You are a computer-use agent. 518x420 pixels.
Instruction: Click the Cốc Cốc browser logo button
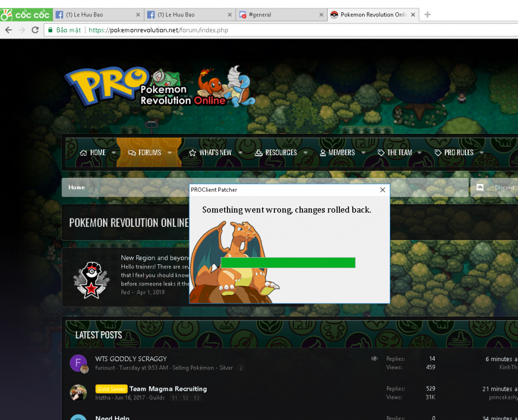pos(26,15)
